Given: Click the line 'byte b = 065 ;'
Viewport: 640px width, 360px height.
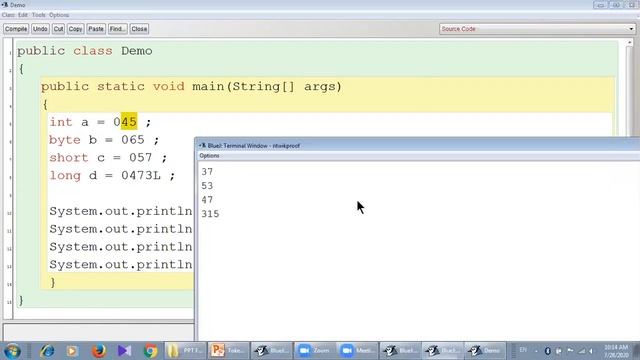Looking at the screenshot, I should point(104,140).
